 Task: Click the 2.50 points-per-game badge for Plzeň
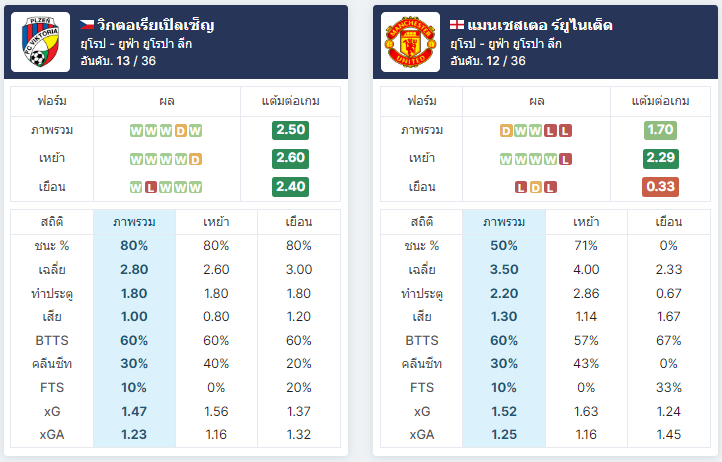(291, 130)
